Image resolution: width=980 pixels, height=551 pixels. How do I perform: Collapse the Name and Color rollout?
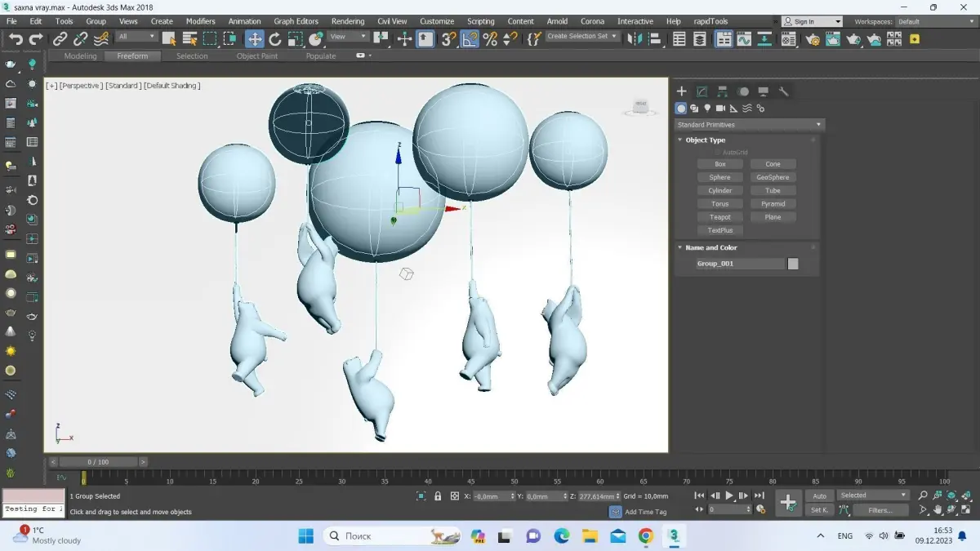[710, 247]
